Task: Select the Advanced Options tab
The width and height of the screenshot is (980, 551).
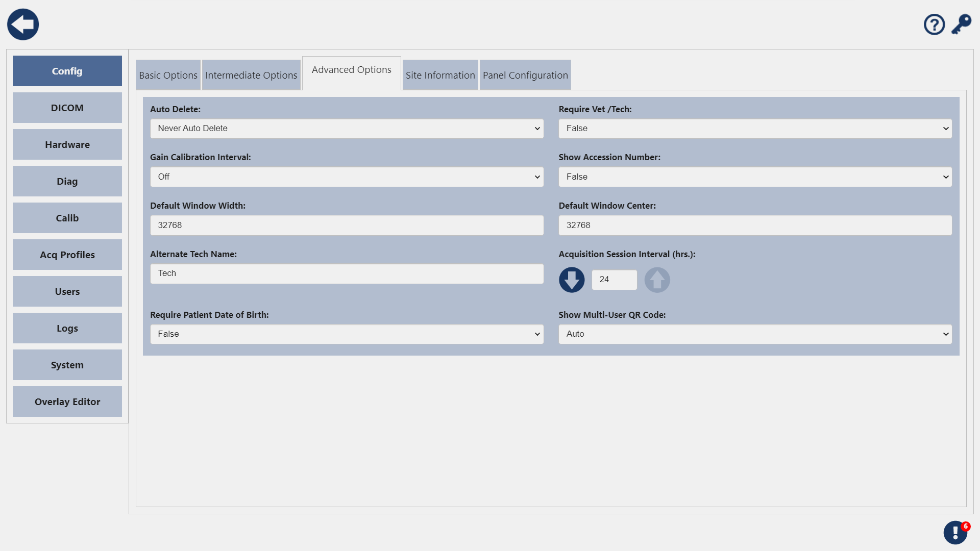Action: (x=352, y=73)
